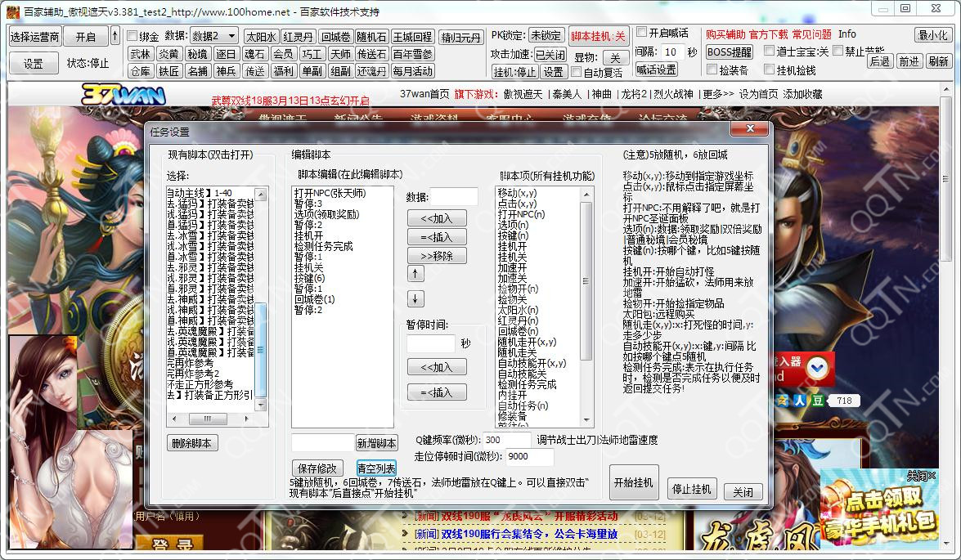Toggle the 道士宝宝:关 checkbox
Viewport: 961px width, 560px height.
tap(769, 51)
